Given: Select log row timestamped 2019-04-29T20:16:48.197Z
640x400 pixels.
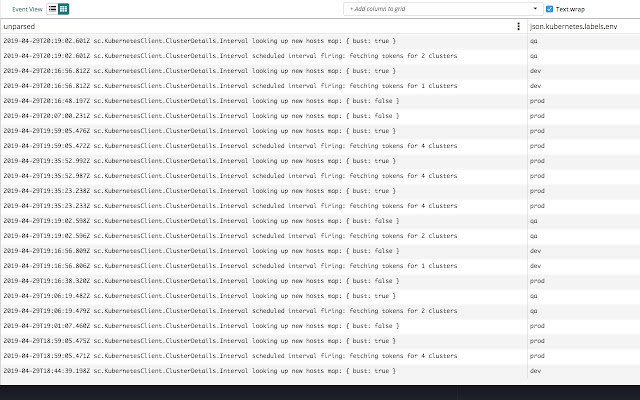Looking at the screenshot, I should [320, 101].
